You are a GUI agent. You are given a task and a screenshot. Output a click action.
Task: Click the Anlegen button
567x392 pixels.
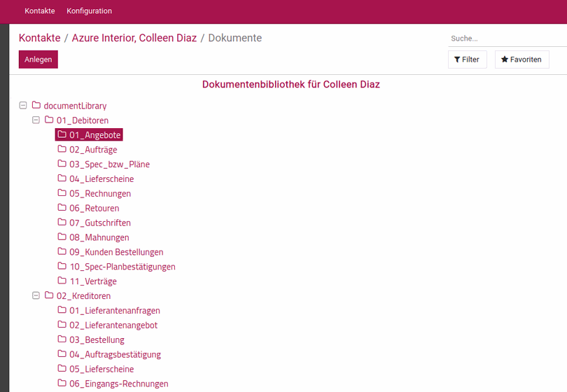click(x=38, y=59)
